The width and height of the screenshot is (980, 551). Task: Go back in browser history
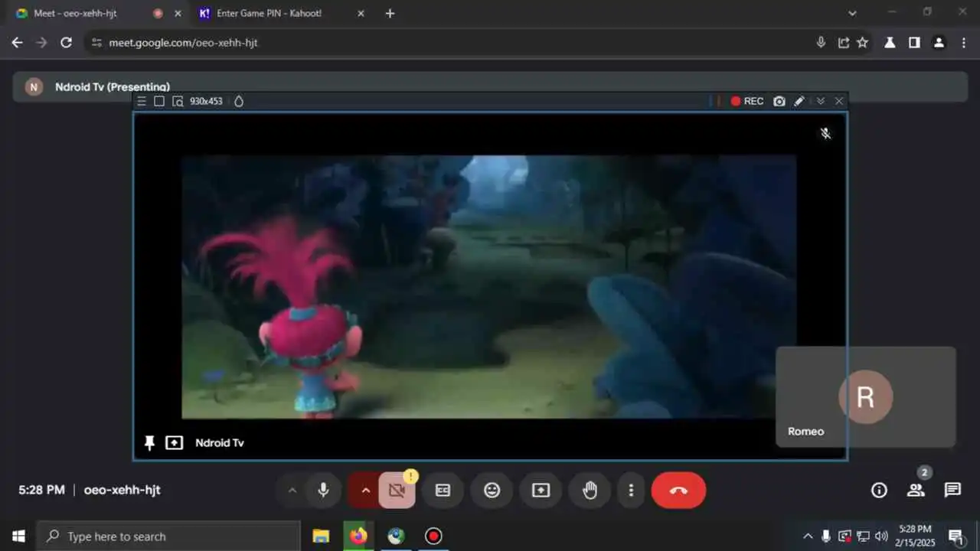pos(18,43)
